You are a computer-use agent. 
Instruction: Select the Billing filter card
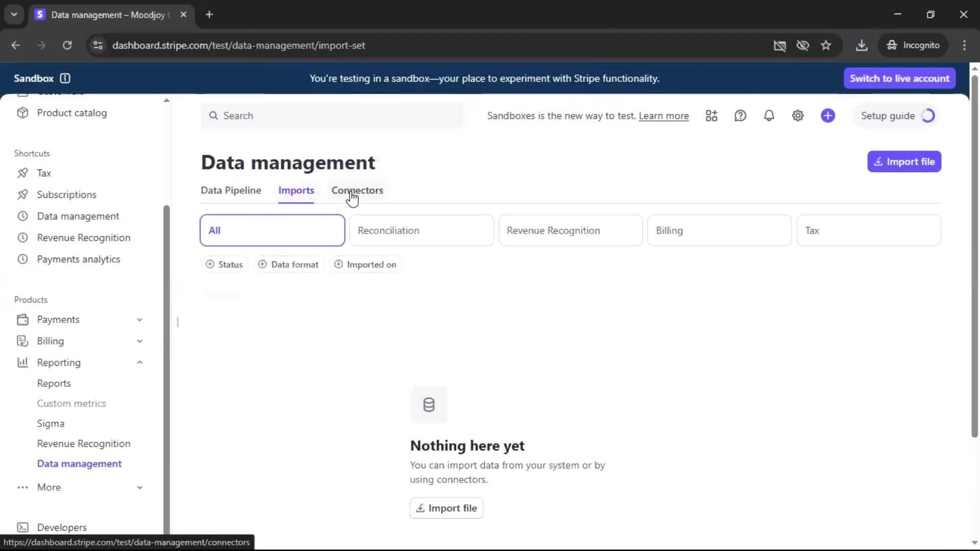pos(719,230)
